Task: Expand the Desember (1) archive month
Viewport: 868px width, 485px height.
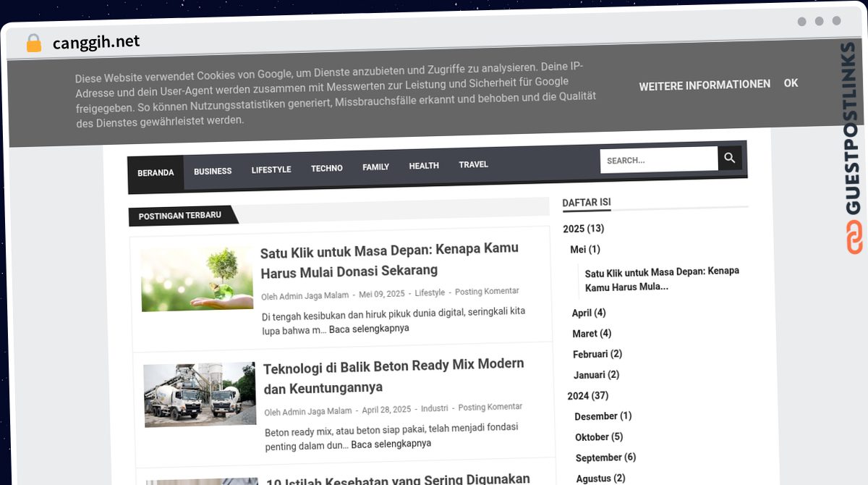Action: coord(603,416)
